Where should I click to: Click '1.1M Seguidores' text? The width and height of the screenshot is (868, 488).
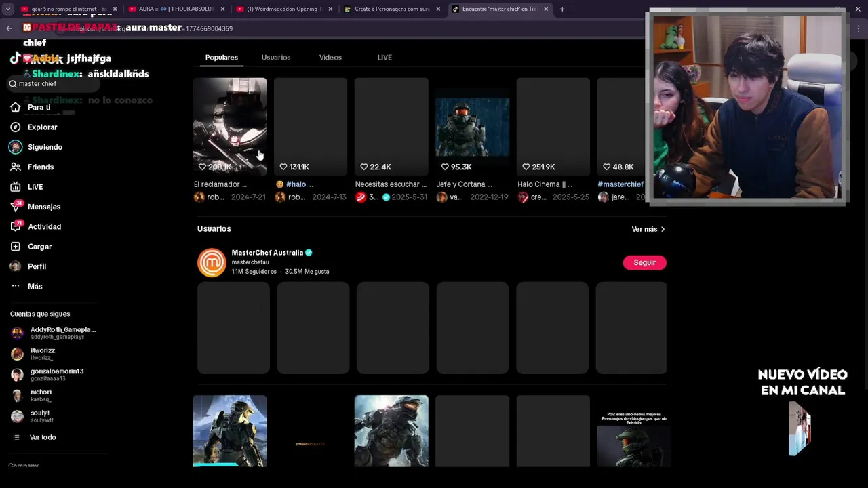click(x=254, y=272)
